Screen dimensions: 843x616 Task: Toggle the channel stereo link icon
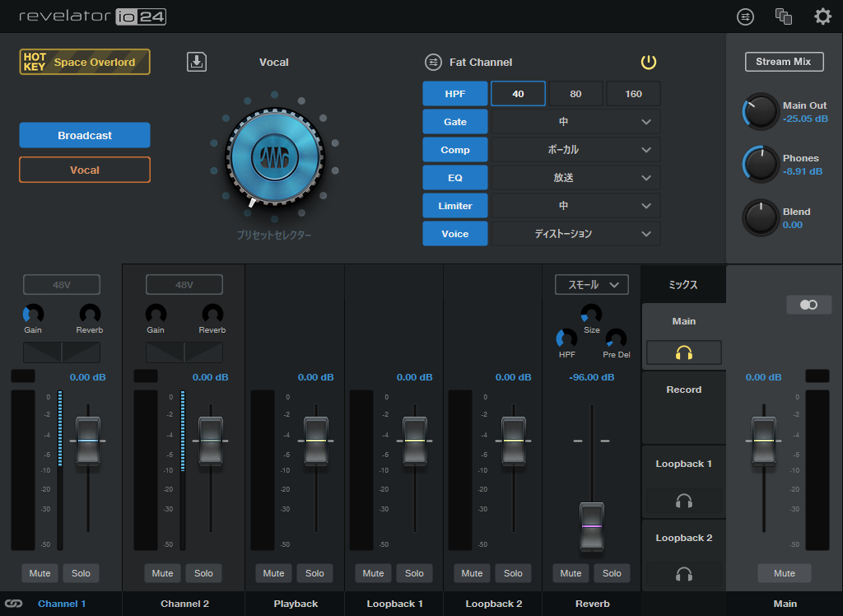click(14, 604)
